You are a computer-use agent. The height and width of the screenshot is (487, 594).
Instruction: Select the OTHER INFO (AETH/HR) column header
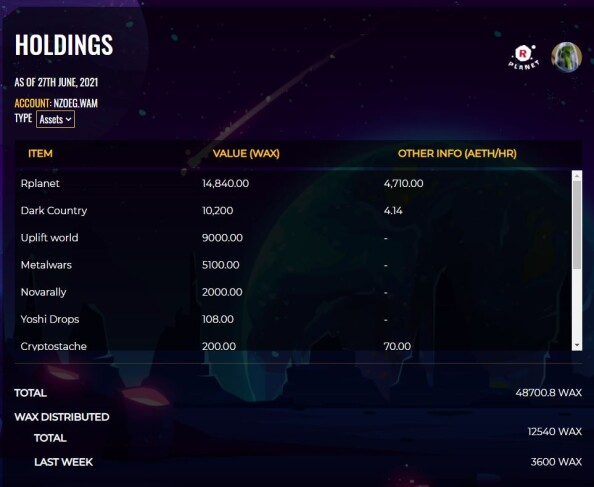(457, 153)
